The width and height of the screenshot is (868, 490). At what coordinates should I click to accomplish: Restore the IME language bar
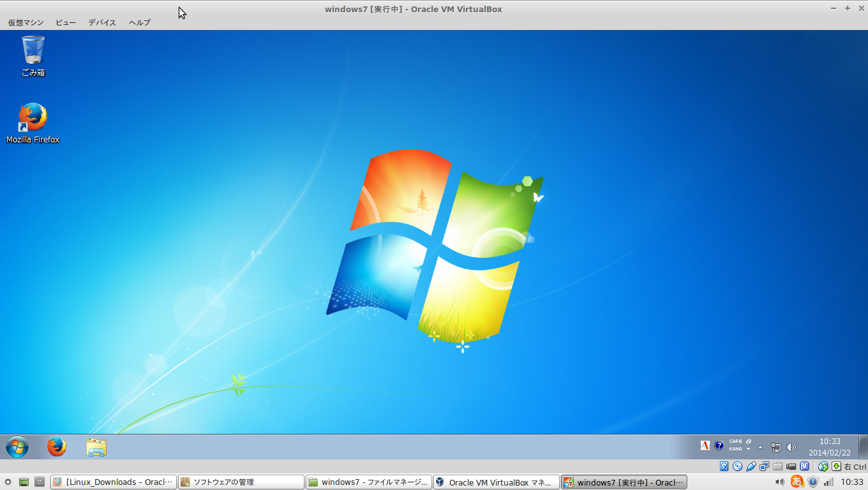pyautogui.click(x=749, y=442)
